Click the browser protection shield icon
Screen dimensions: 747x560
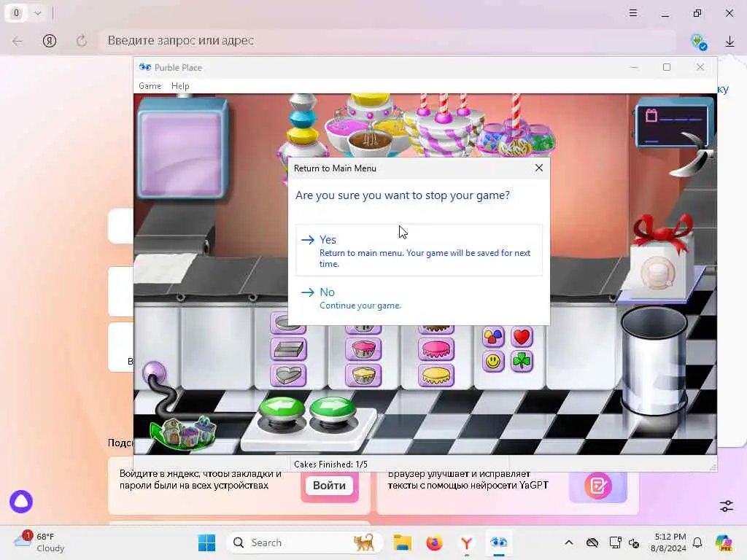(699, 42)
